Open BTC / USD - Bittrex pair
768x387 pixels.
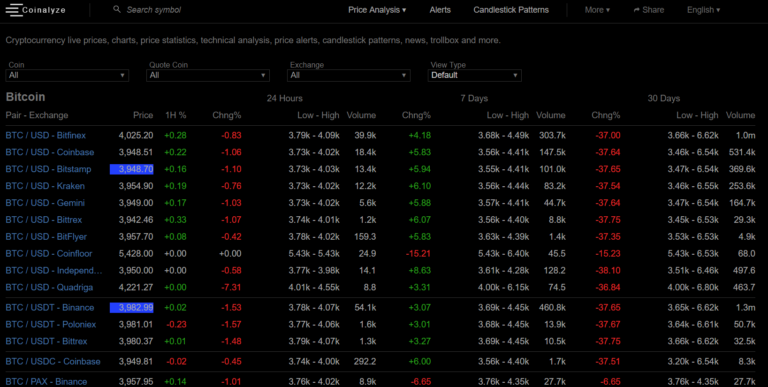pos(44,220)
